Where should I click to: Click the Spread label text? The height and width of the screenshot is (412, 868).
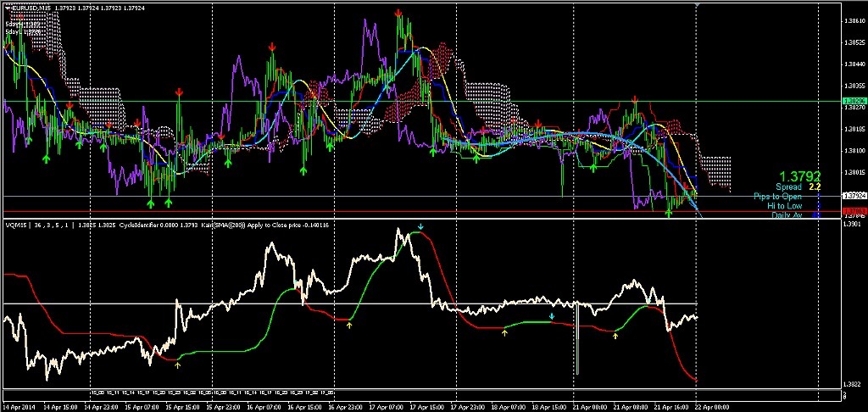click(788, 187)
